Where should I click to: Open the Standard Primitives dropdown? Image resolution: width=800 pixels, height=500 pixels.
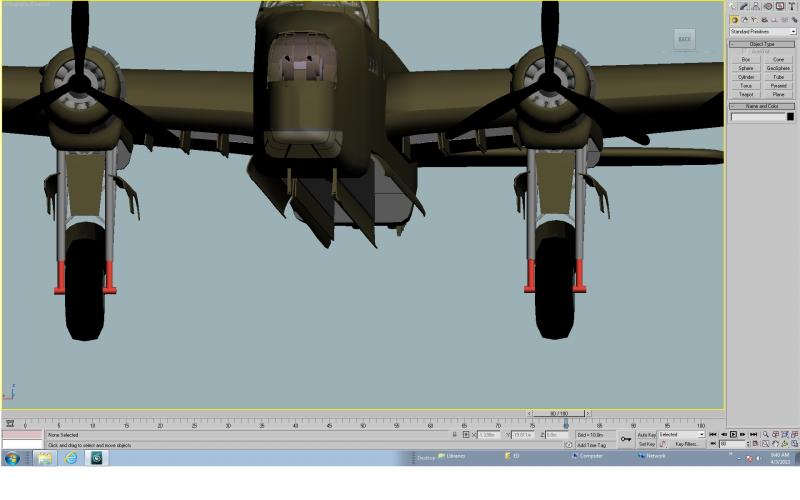point(763,32)
